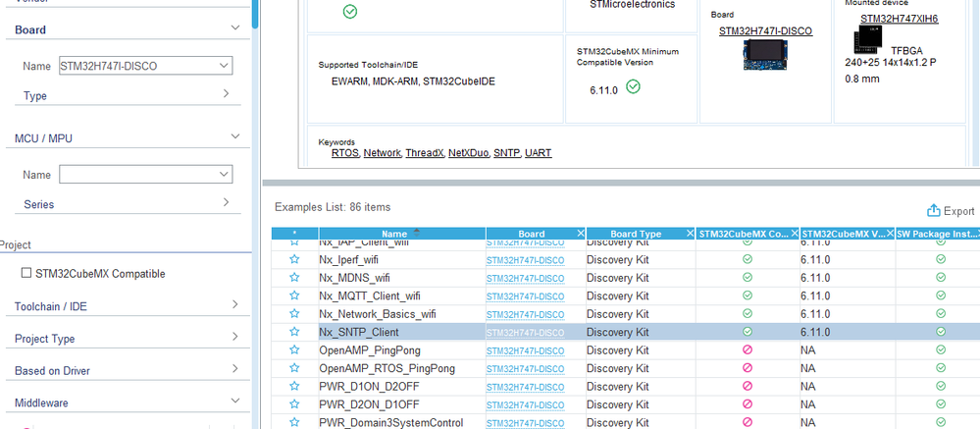
Task: Click the UART keyword link
Action: click(539, 152)
